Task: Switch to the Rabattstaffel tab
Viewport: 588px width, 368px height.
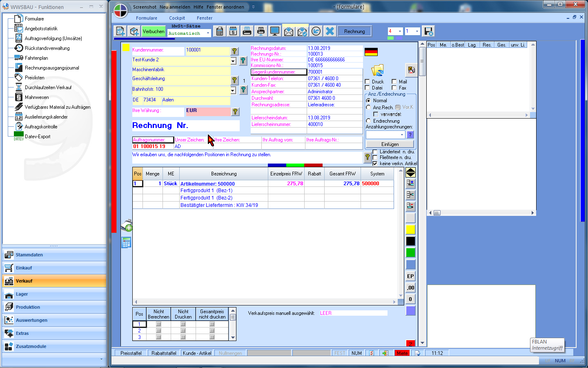Action: pyautogui.click(x=164, y=353)
